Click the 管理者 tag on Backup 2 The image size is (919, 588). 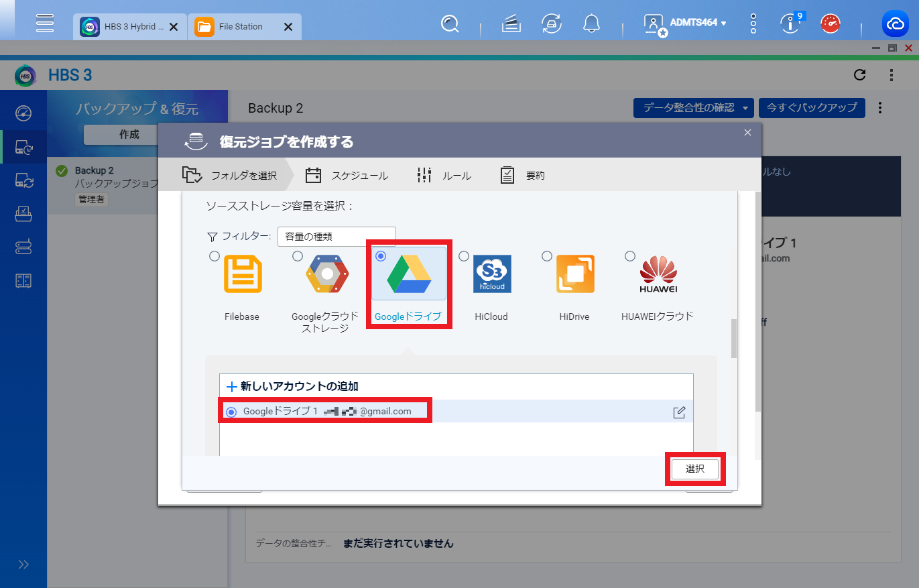[x=91, y=199]
